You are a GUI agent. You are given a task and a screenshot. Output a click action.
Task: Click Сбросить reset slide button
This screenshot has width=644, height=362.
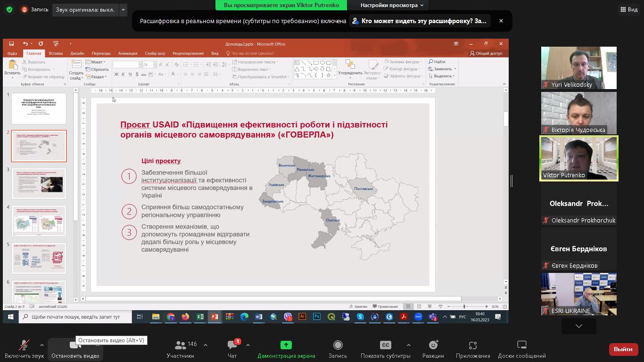97,69
